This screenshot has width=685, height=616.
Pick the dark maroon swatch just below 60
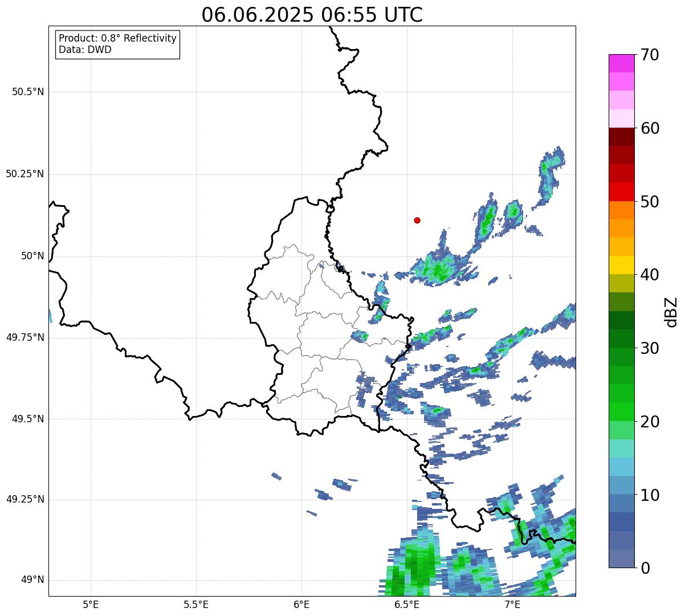click(x=621, y=137)
